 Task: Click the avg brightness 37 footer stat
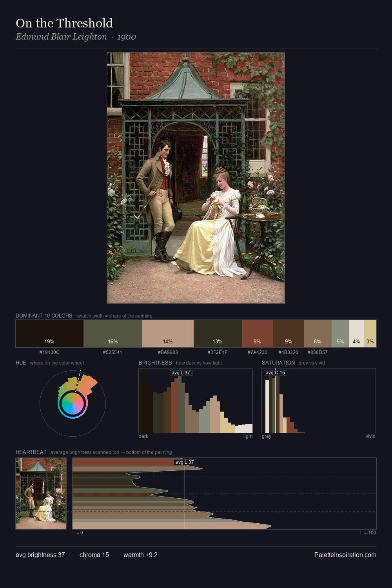(x=40, y=555)
